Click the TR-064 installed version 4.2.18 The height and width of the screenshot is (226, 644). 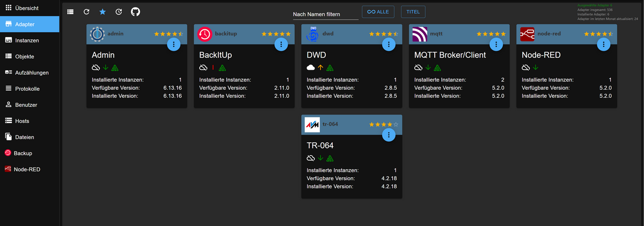(389, 186)
